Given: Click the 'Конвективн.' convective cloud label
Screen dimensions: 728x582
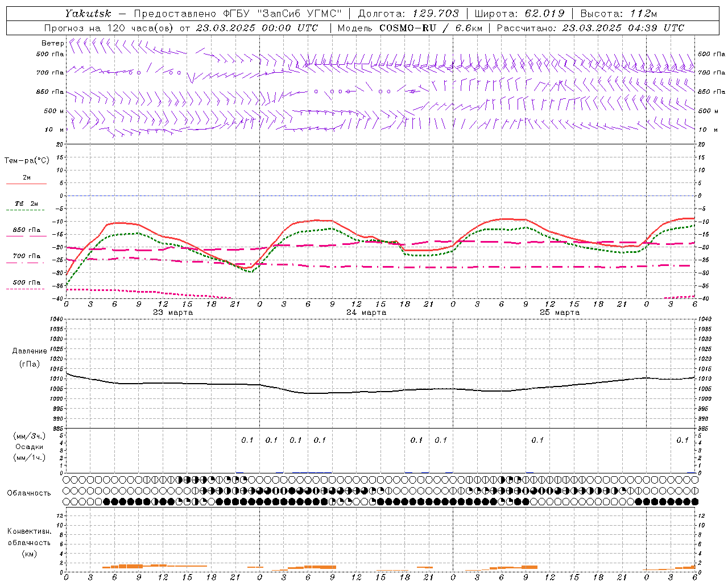Looking at the screenshot, I should pyautogui.click(x=29, y=531).
